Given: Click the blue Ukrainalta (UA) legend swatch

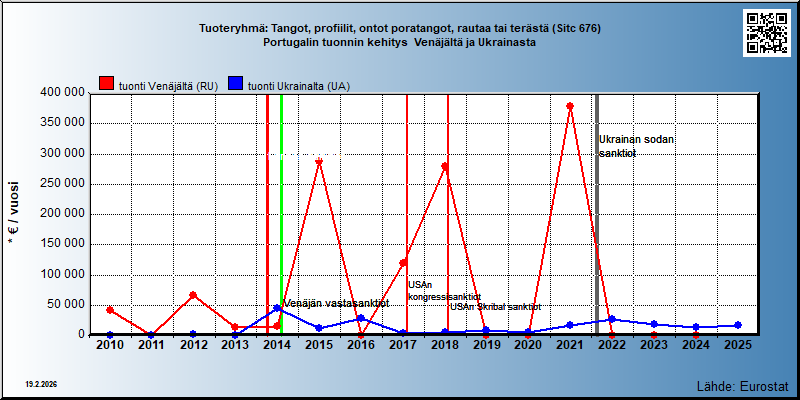Looking at the screenshot, I should [x=236, y=84].
